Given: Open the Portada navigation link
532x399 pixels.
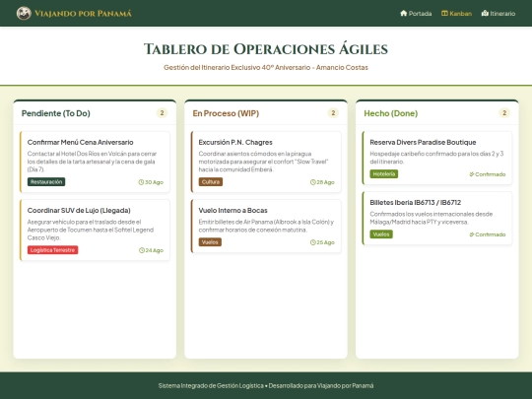Looking at the screenshot, I should [x=416, y=13].
